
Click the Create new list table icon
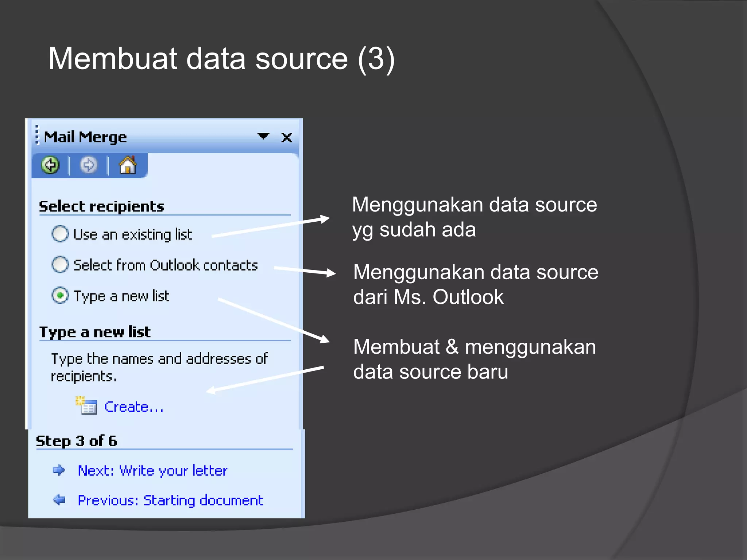pos(86,405)
